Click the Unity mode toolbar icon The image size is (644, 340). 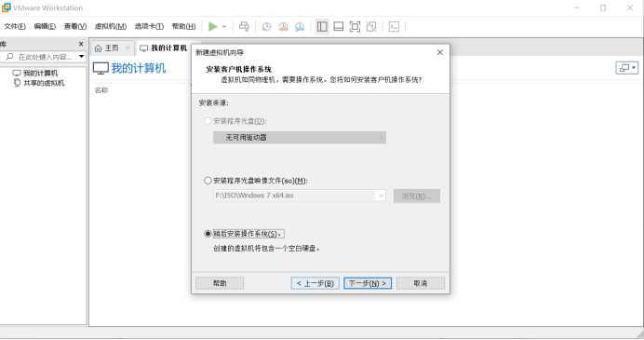point(371,27)
